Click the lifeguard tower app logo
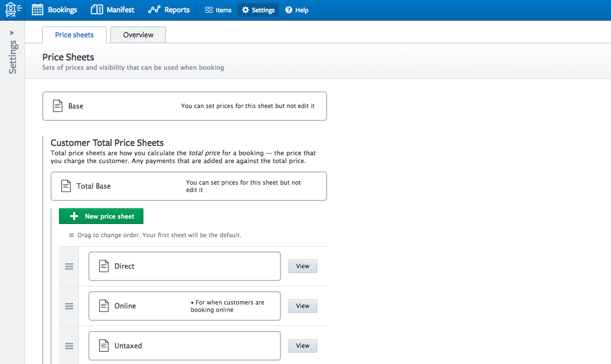This screenshot has width=611, height=364. coord(13,10)
